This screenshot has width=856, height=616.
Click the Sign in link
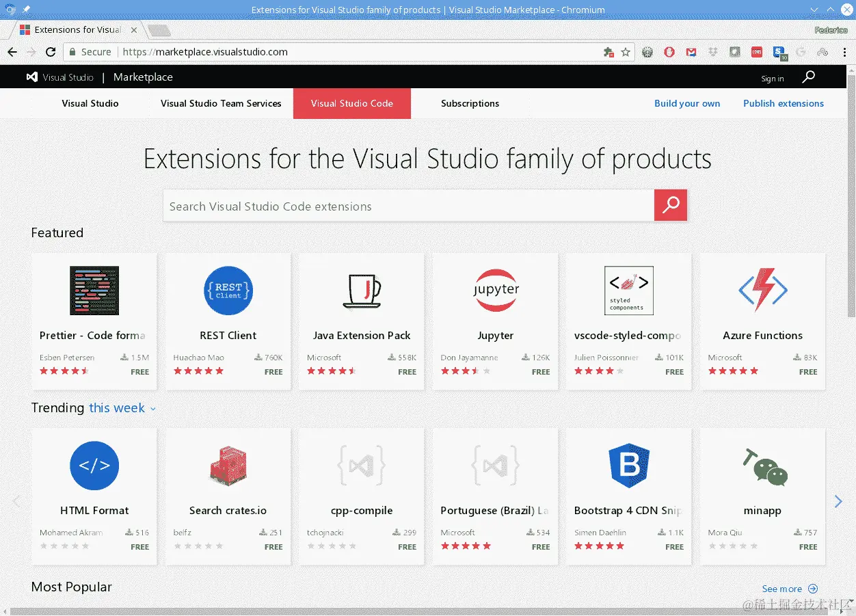[773, 79]
